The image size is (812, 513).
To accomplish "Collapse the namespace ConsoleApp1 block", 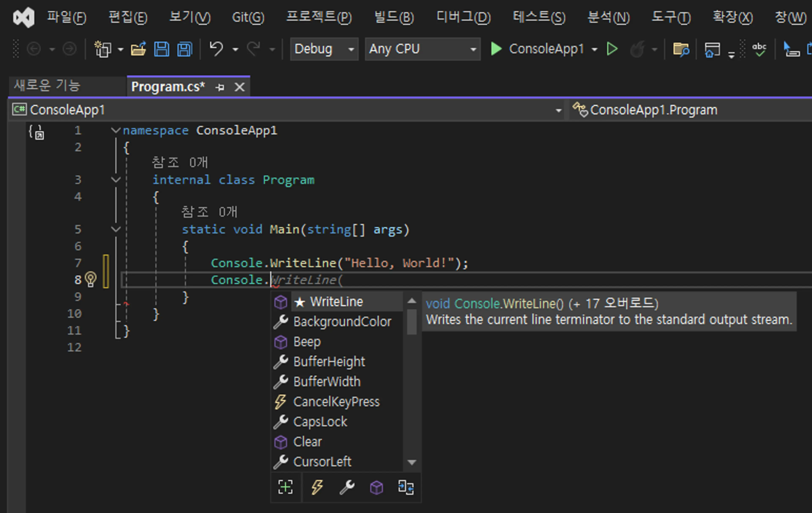I will coord(116,130).
